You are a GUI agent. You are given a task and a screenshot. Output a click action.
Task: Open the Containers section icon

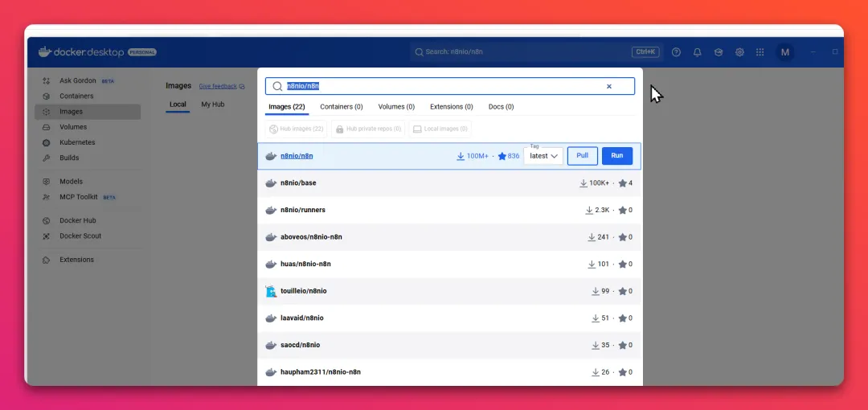pos(47,96)
